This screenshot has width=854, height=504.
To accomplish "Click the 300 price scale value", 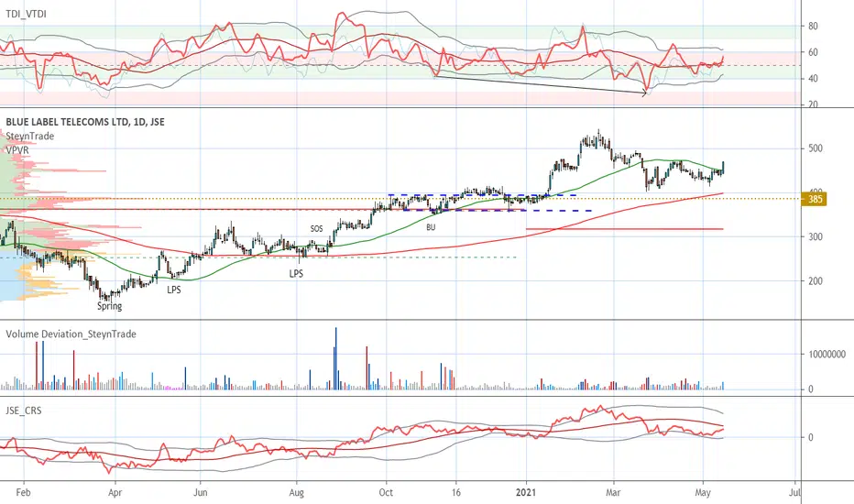I will coord(816,237).
